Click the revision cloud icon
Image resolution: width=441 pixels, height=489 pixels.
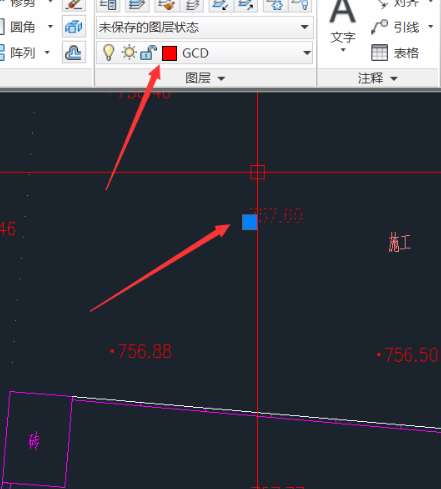click(74, 53)
